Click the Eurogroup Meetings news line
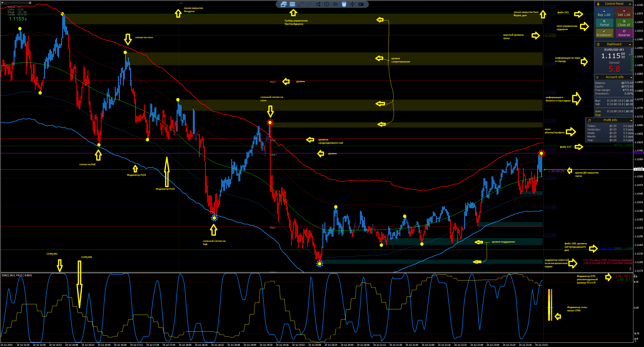 pyautogui.click(x=608, y=260)
